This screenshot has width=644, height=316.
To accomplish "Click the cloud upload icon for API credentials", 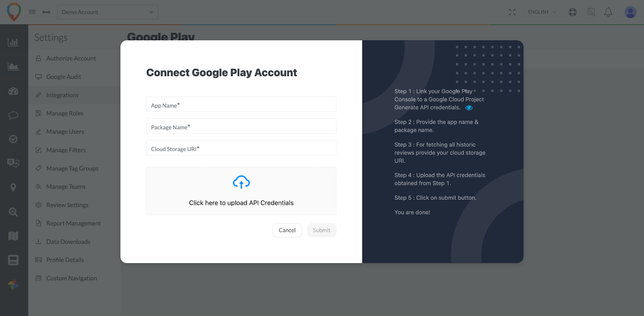I will tap(241, 182).
